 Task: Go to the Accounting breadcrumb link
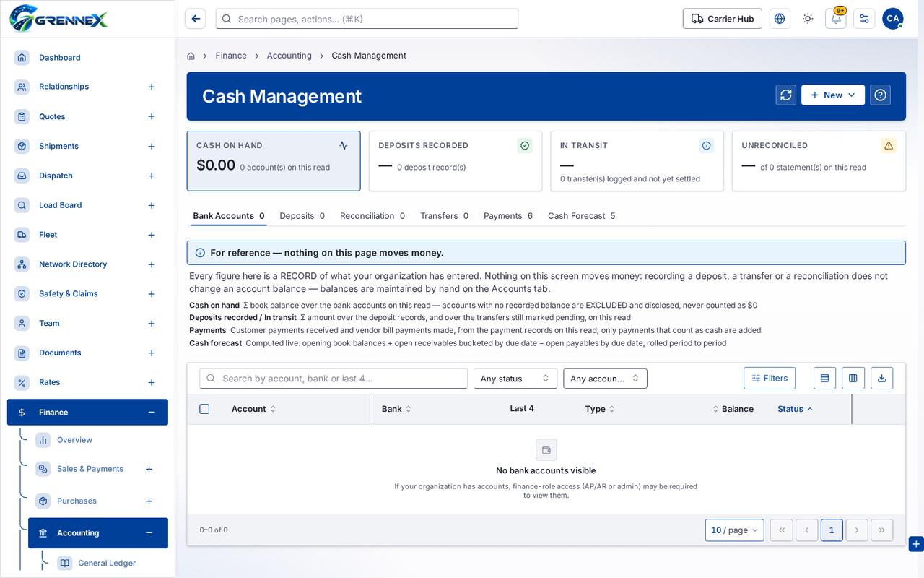tap(289, 56)
